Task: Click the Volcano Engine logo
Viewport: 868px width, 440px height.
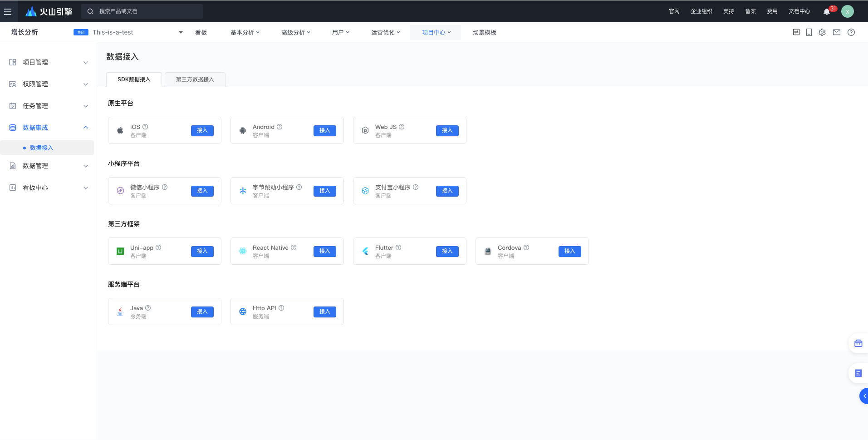Action: tap(49, 11)
